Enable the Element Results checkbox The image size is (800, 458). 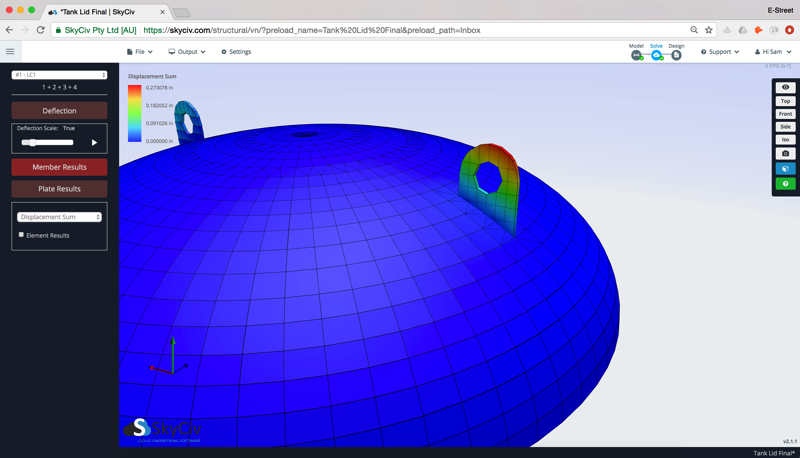[x=21, y=235]
